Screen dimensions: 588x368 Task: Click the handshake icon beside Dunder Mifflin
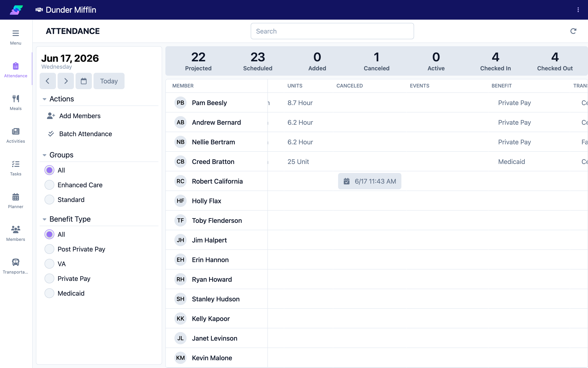tap(39, 10)
